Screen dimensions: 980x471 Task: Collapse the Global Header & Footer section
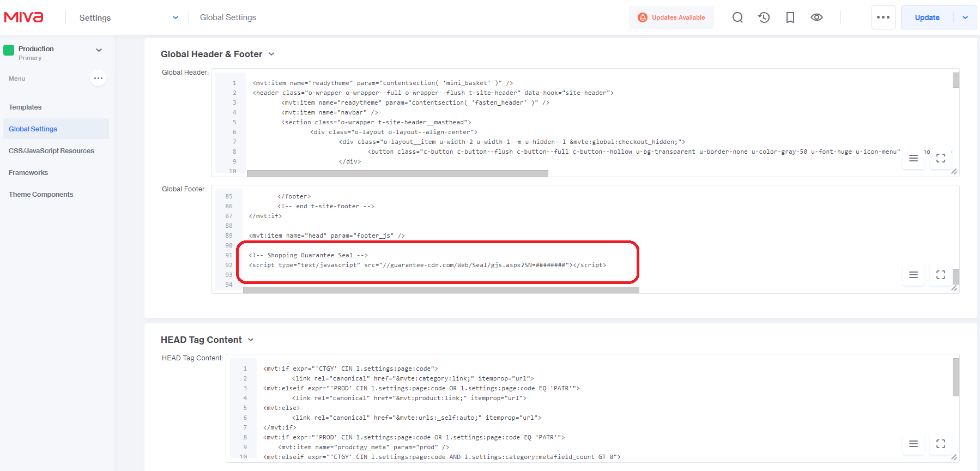(271, 54)
